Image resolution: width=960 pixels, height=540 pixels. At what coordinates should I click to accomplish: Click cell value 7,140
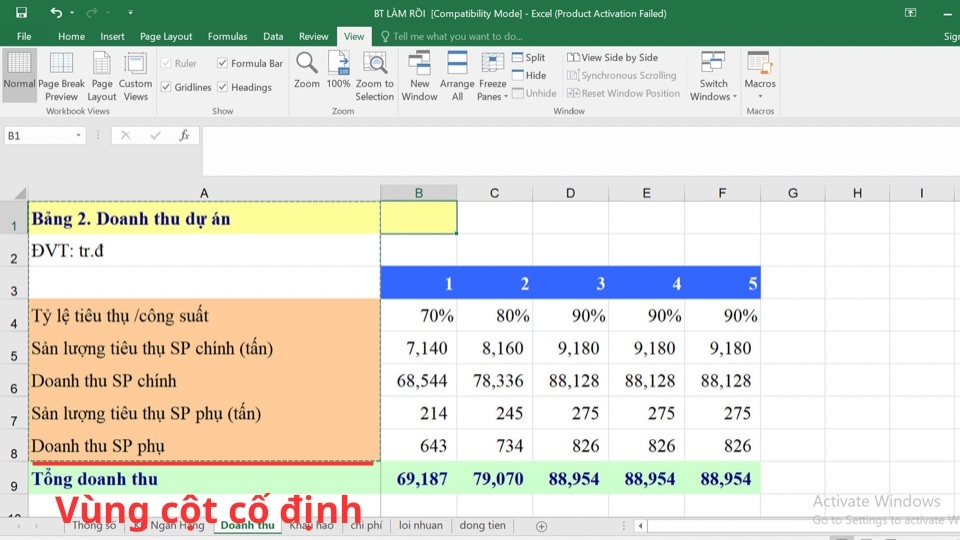click(419, 348)
